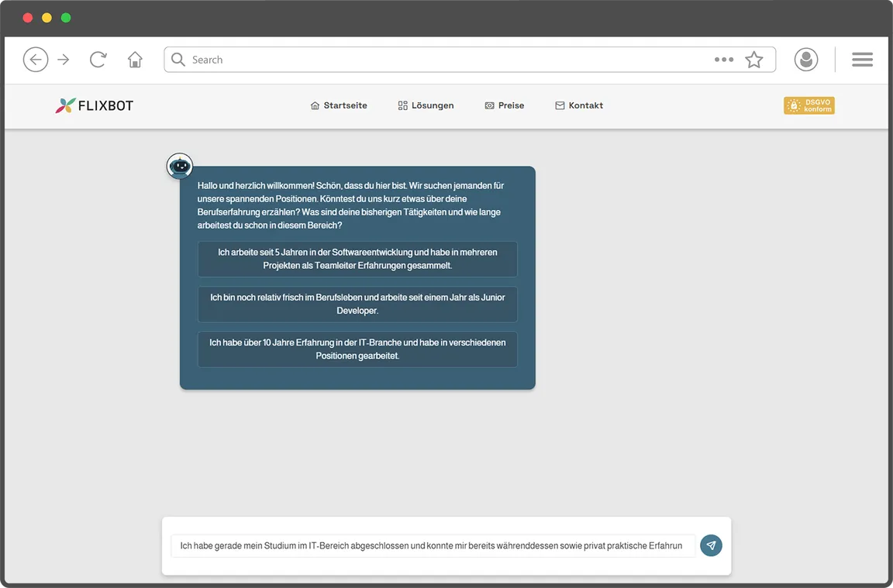Screen dimensions: 893x588
Task: Open the browser hamburger menu
Action: [x=862, y=59]
